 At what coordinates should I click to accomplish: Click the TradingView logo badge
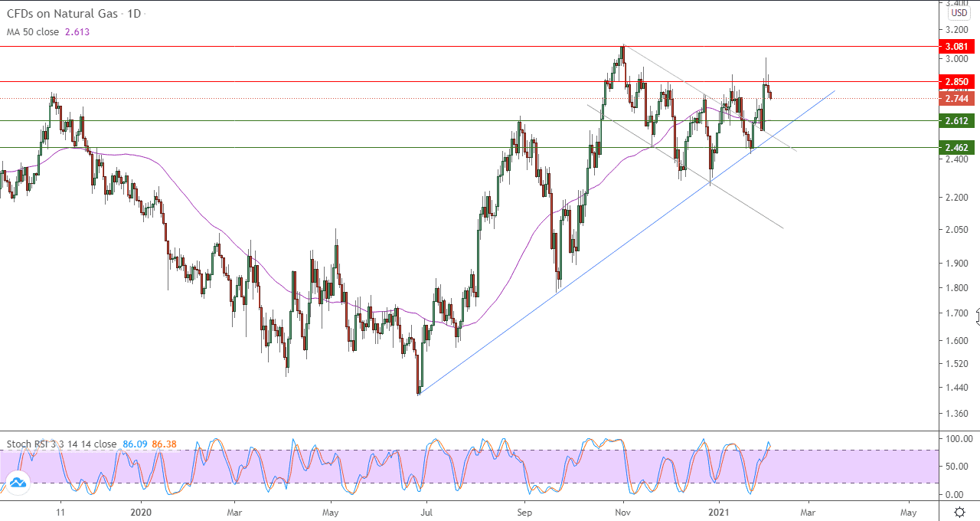17,481
